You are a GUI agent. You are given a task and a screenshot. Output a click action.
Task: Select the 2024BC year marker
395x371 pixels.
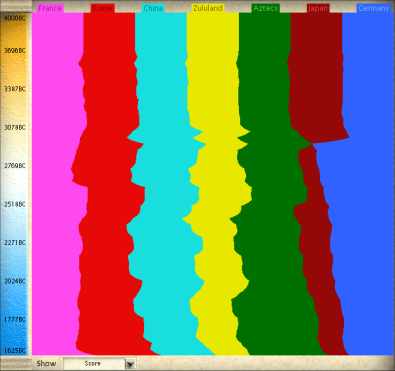[14, 281]
